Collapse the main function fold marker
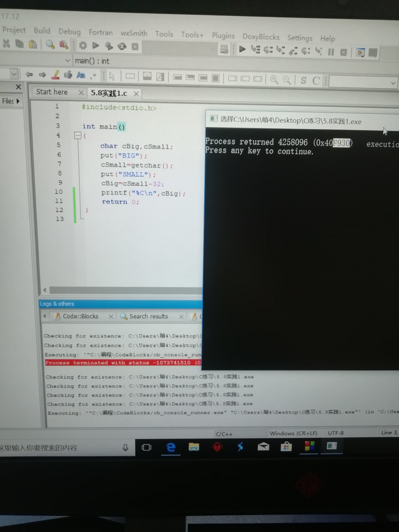 tap(77, 136)
